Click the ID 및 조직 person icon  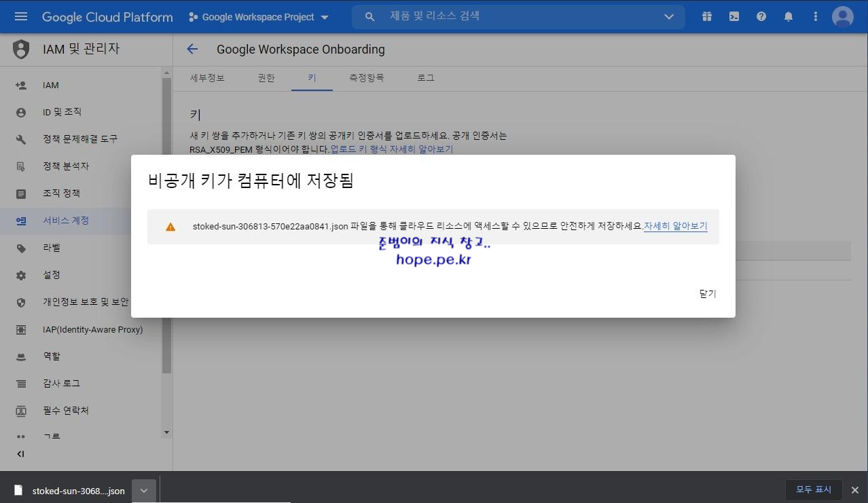pos(21,112)
